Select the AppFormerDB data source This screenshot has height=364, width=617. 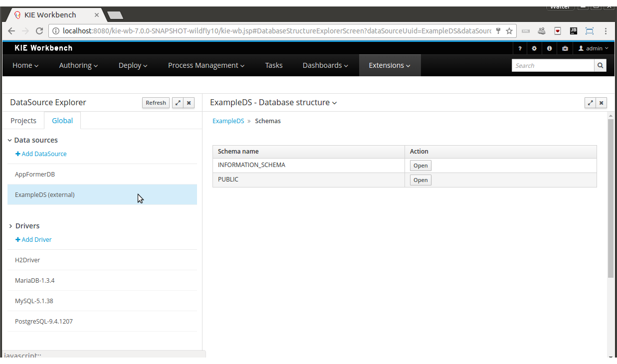35,175
